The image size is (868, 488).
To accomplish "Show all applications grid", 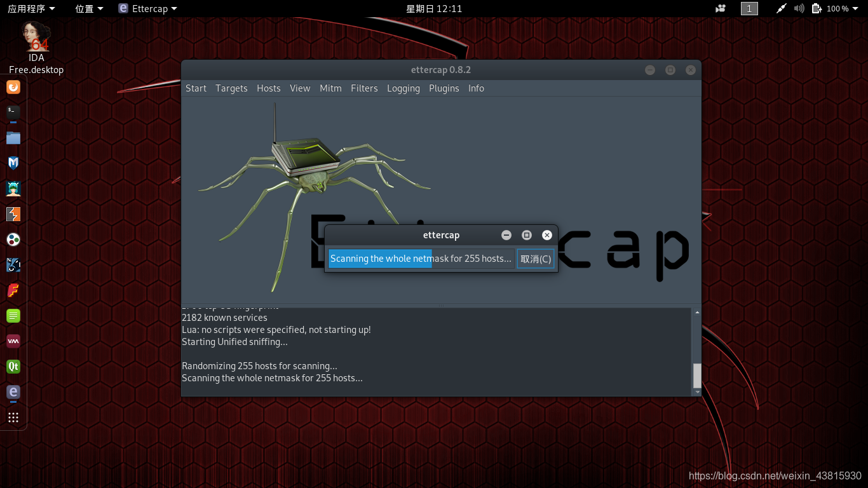I will pyautogui.click(x=13, y=417).
